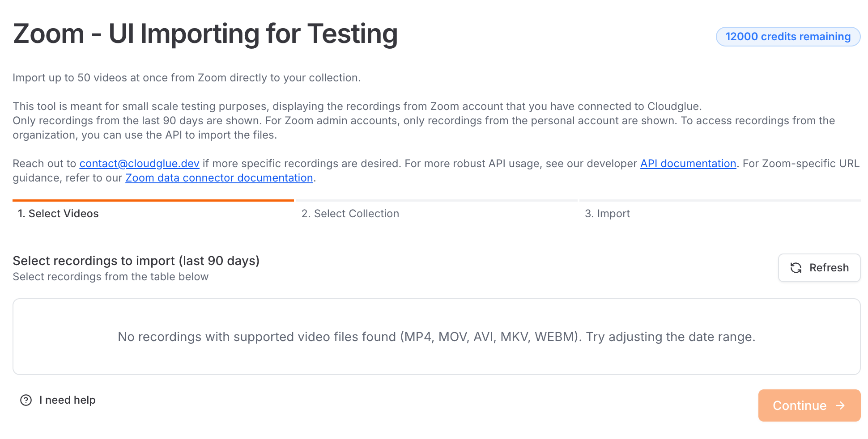This screenshot has height=439, width=868.
Task: Click the circular arrows refresh icon
Action: [796, 268]
